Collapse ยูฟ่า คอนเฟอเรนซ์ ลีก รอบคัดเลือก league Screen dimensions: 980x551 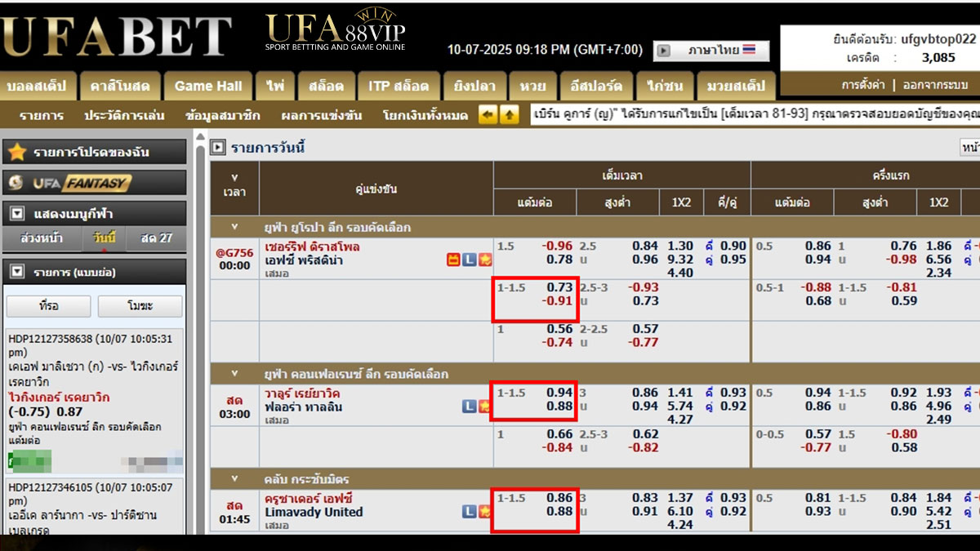point(234,374)
